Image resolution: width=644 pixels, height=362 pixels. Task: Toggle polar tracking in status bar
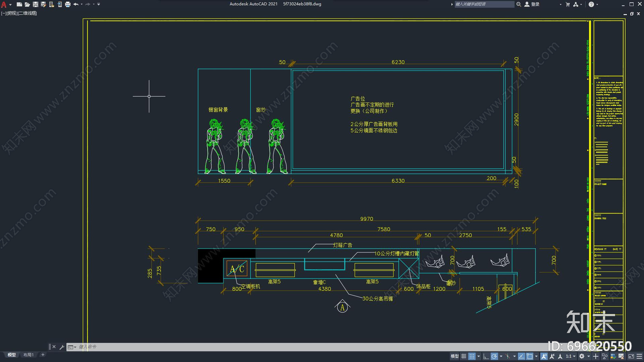coord(494,356)
